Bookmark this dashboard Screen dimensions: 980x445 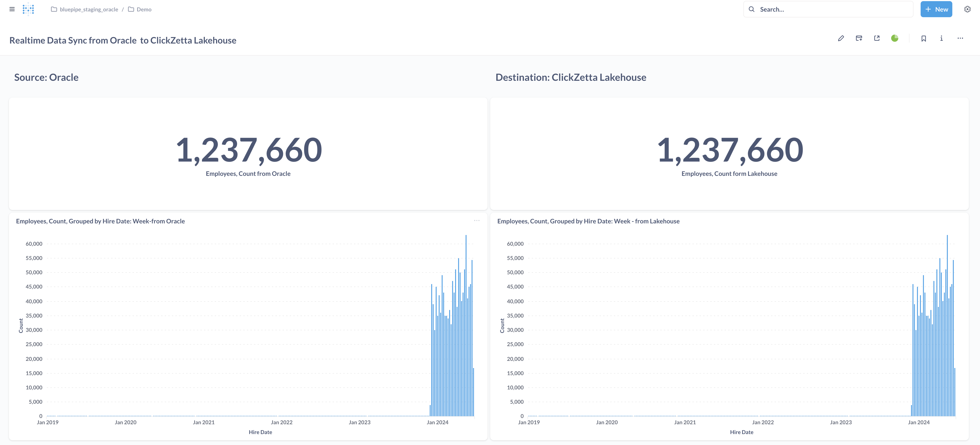[923, 38]
